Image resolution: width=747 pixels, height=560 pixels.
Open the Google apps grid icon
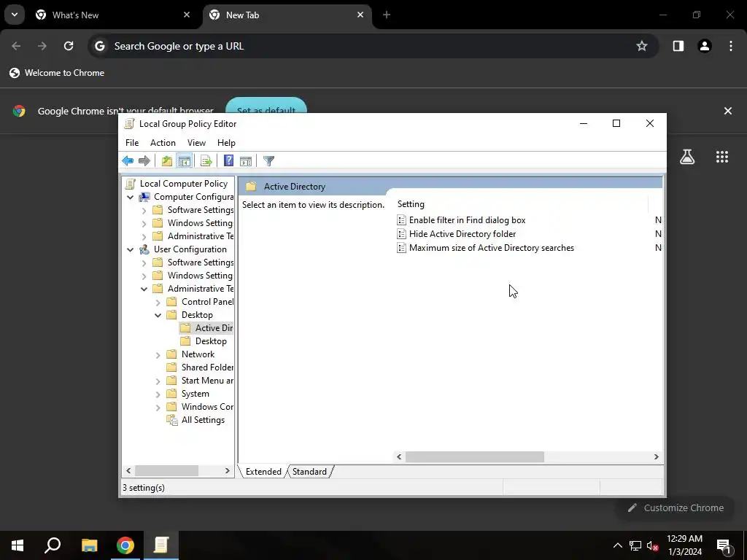click(x=721, y=157)
